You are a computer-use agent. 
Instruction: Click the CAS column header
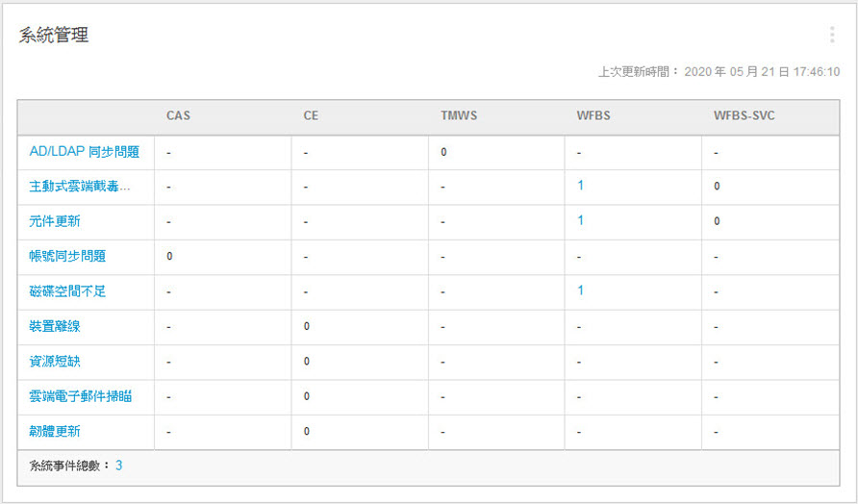tap(178, 116)
